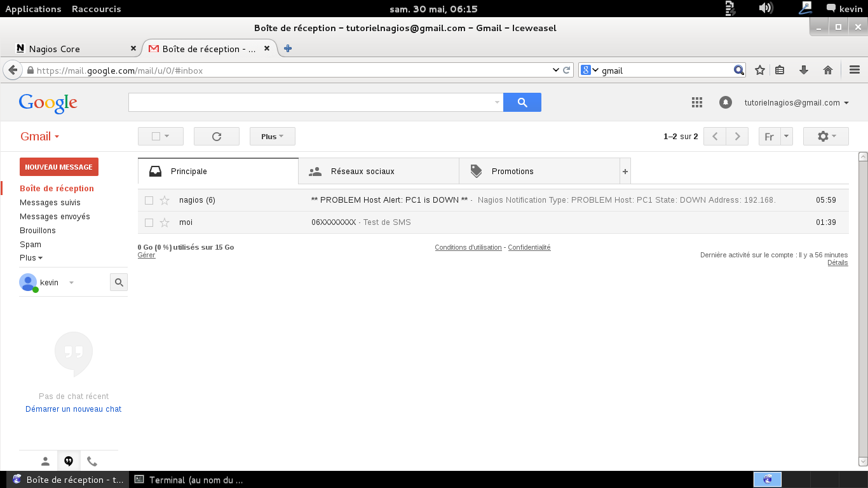Screen dimensions: 868x488
Task: Go to browser home page icon
Action: click(828, 70)
